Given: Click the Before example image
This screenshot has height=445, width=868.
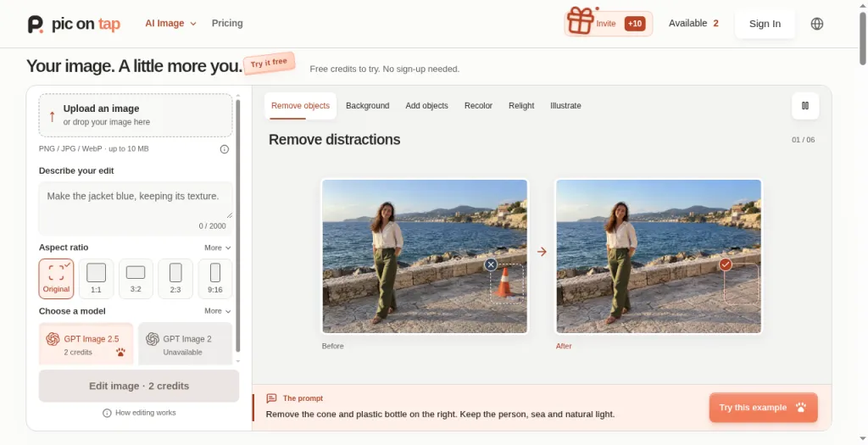Looking at the screenshot, I should click(425, 256).
